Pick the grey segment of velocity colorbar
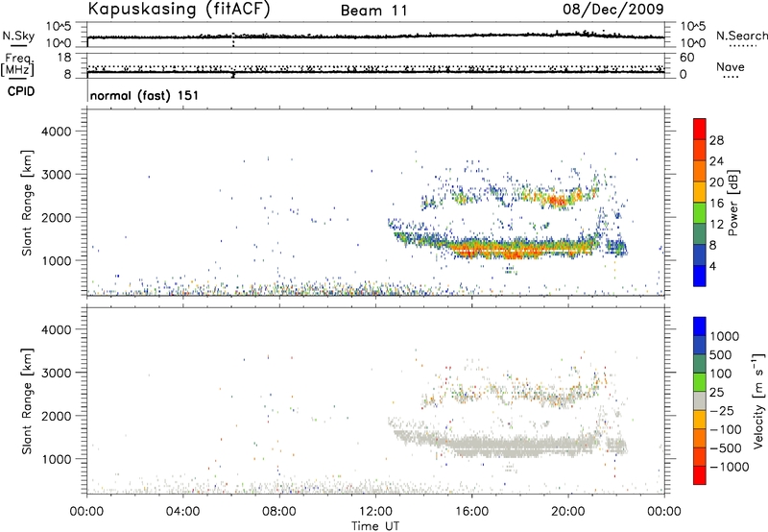 [x=700, y=401]
